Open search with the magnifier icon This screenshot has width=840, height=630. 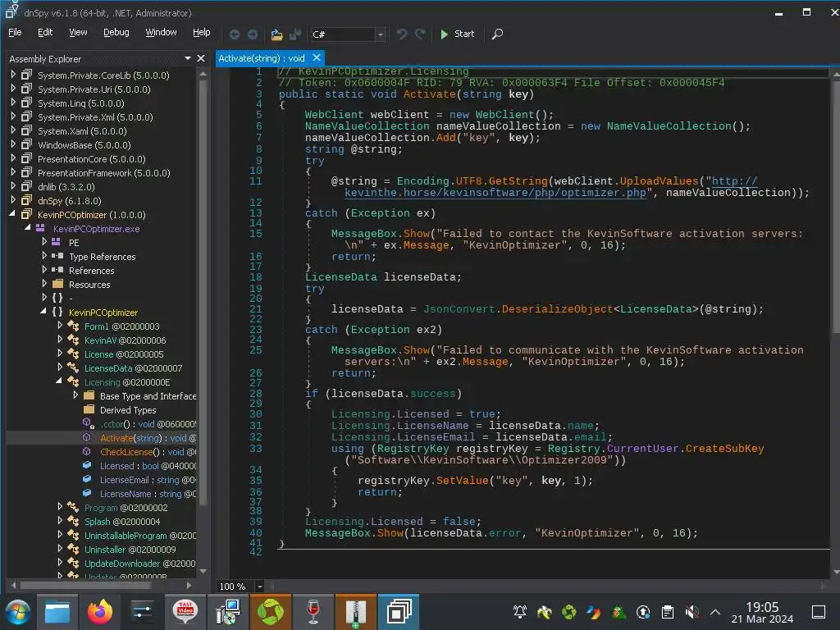(497, 34)
